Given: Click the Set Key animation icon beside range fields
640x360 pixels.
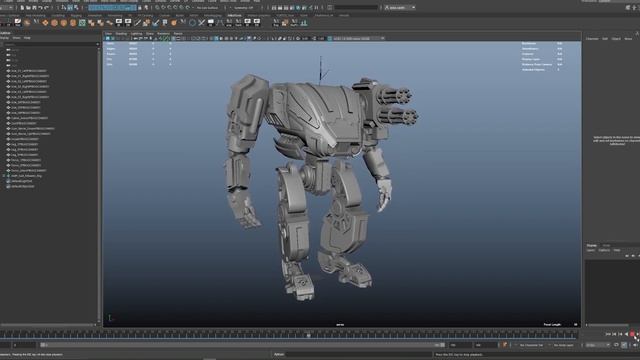Looking at the screenshot, I should [x=505, y=345].
